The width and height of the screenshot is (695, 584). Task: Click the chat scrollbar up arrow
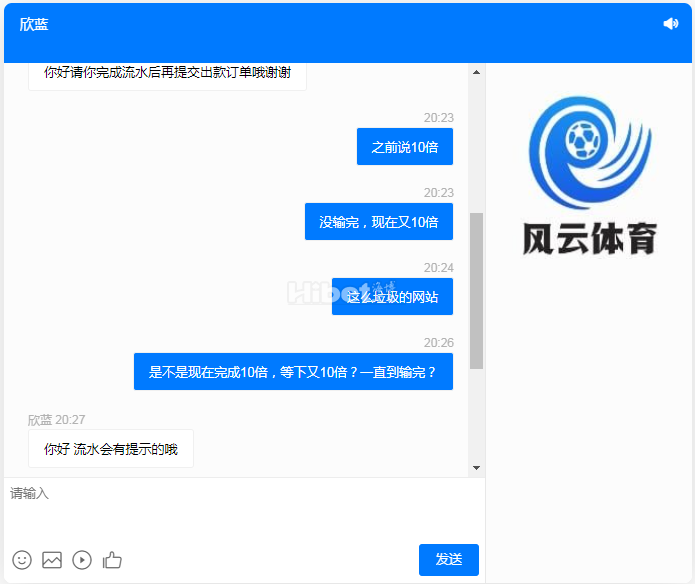tap(476, 71)
